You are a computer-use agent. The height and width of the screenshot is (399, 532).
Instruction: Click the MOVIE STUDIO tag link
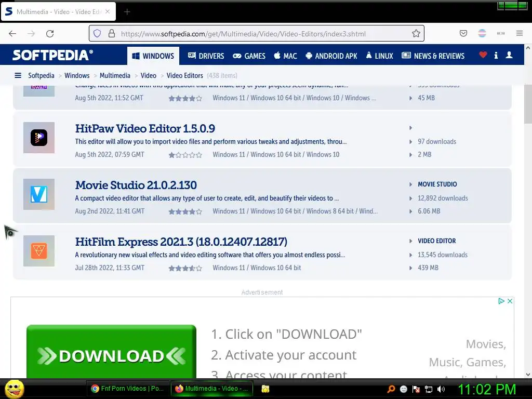[x=437, y=184]
